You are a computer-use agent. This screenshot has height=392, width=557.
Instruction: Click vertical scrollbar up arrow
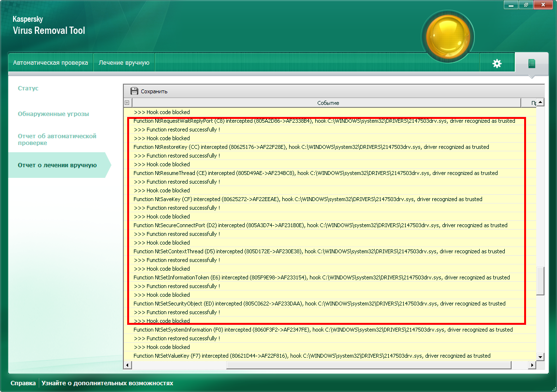coord(540,102)
